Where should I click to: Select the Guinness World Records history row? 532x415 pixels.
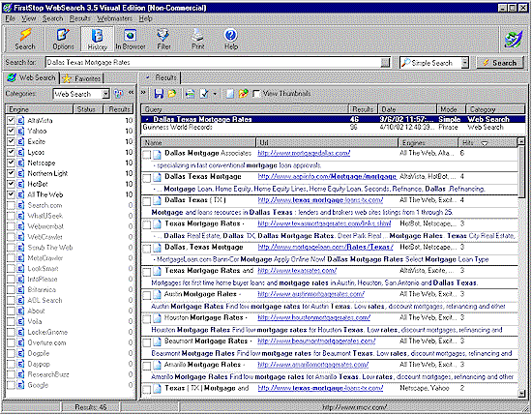point(333,128)
